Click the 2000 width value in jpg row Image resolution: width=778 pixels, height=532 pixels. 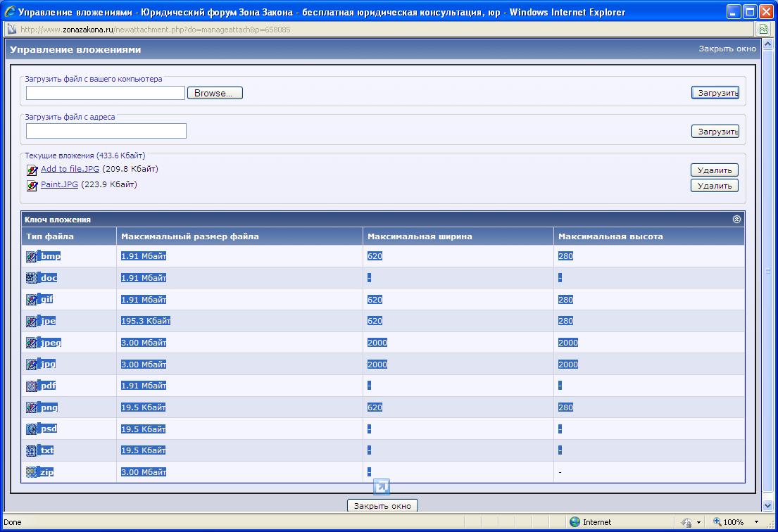point(377,365)
